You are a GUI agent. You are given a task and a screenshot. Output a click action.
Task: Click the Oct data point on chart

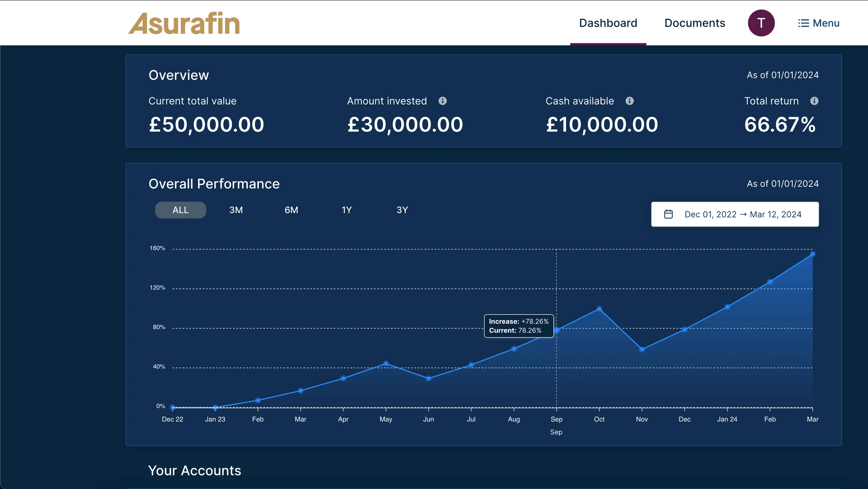599,309
